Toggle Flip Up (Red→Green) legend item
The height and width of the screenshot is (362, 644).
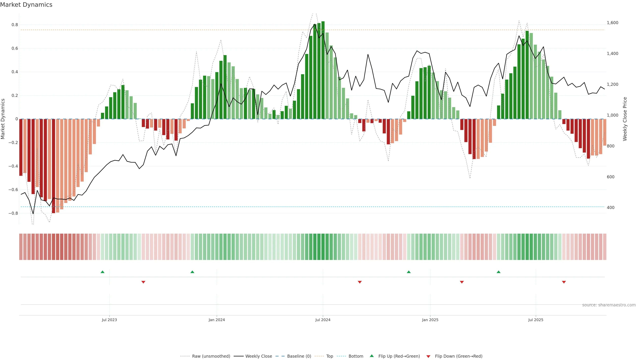click(399, 356)
